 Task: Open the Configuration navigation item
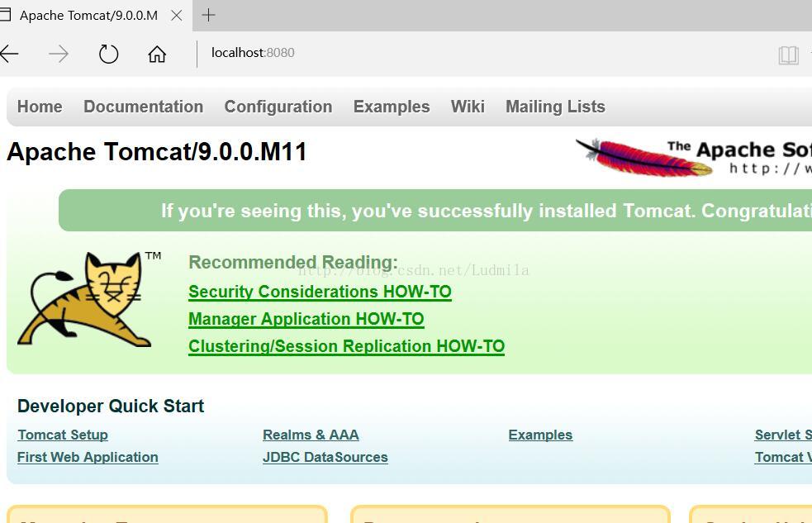(x=278, y=107)
